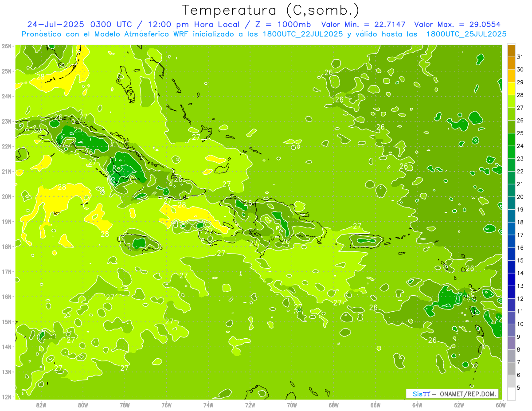
Task: Click the 16N latitude axis label
Action: (x=7, y=297)
